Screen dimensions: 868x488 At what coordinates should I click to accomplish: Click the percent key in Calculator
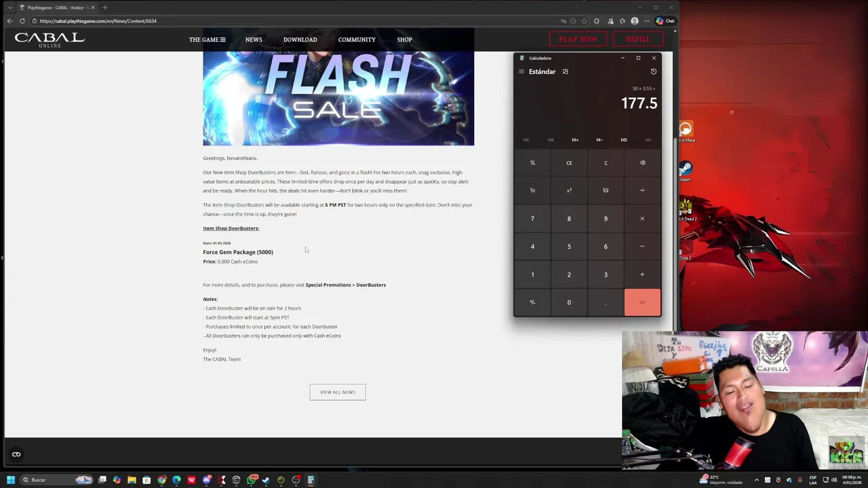tap(532, 163)
